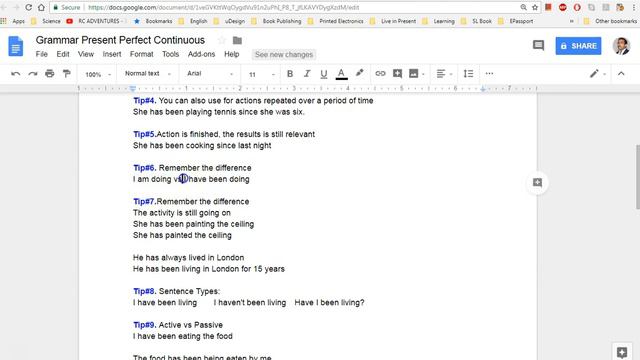Viewport: 640px width, 360px height.
Task: Open the Printed Electronics bookmark folder
Action: 336,21
